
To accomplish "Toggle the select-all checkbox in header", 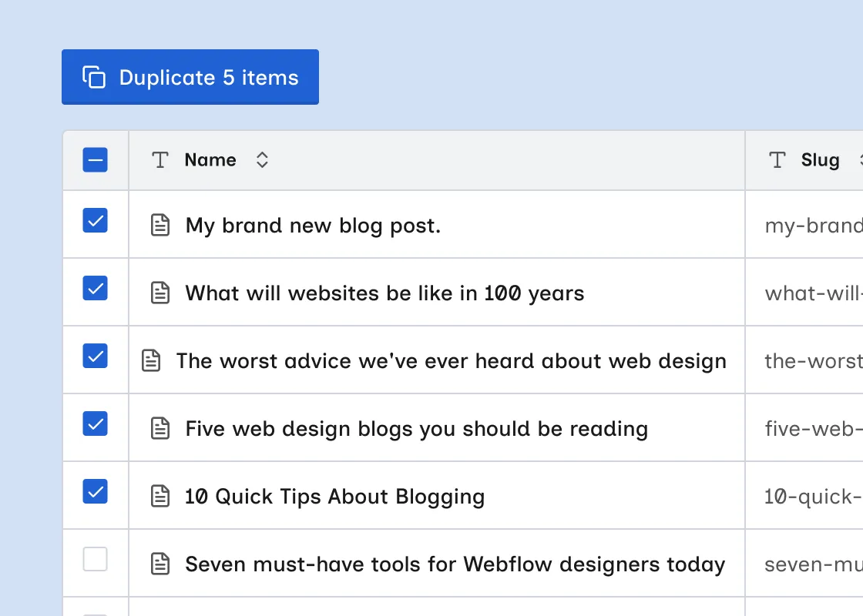I will pyautogui.click(x=96, y=160).
